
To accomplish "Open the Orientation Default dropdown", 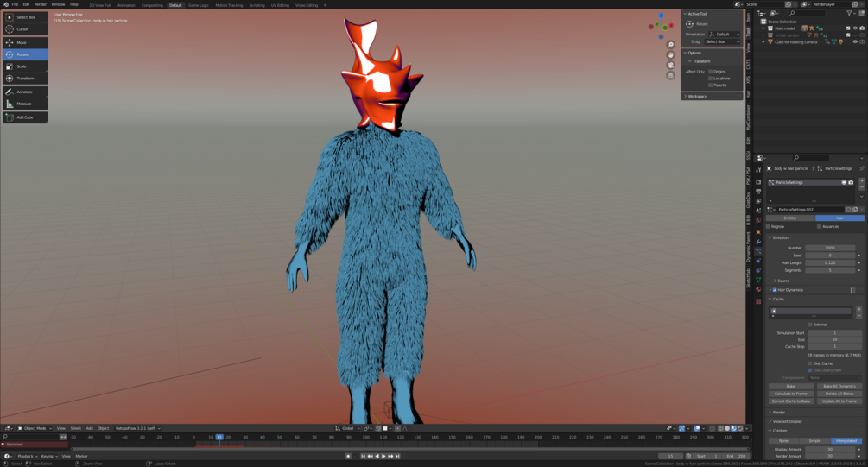I will pyautogui.click(x=724, y=35).
